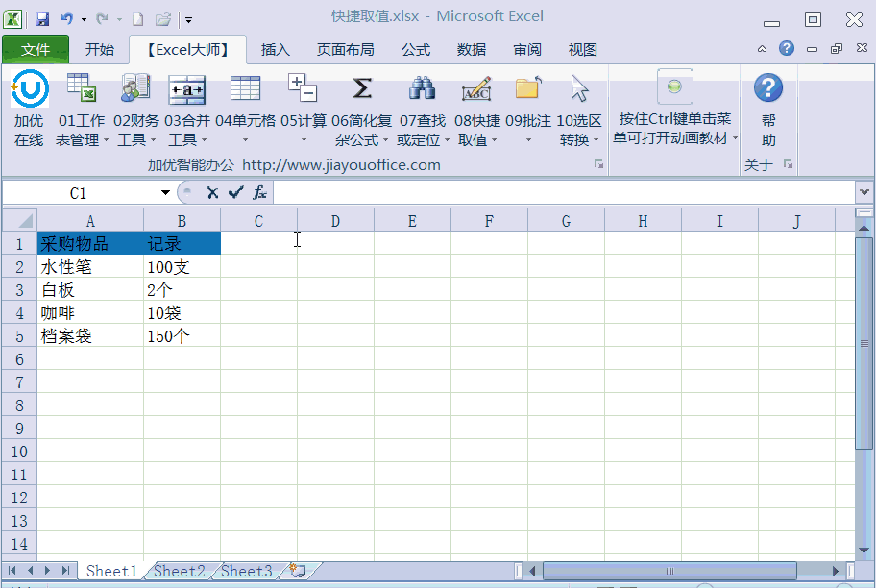Viewport: 876px width, 588px height.
Task: Select column header D
Action: [x=335, y=221]
